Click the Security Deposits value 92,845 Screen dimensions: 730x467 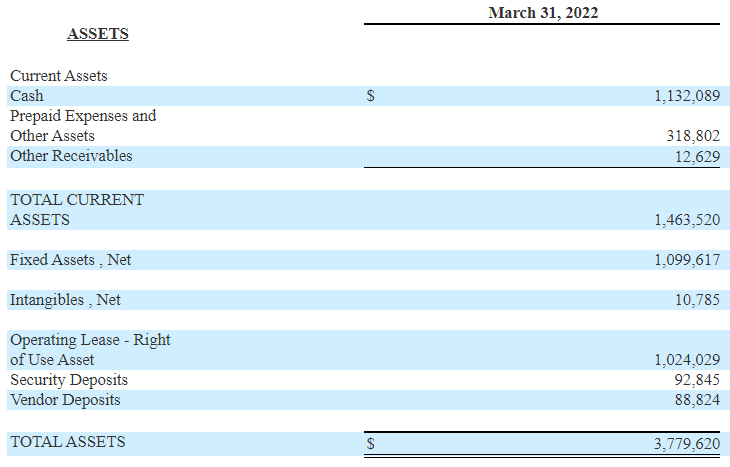coord(697,380)
